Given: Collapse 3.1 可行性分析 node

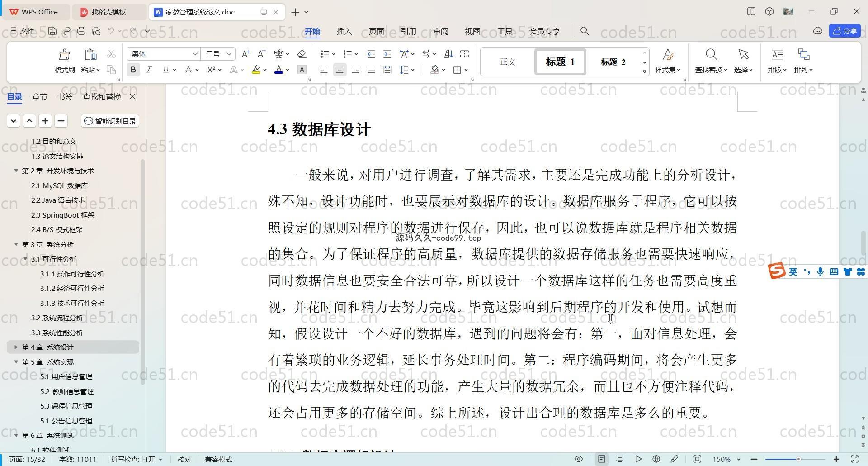Looking at the screenshot, I should [x=25, y=259].
